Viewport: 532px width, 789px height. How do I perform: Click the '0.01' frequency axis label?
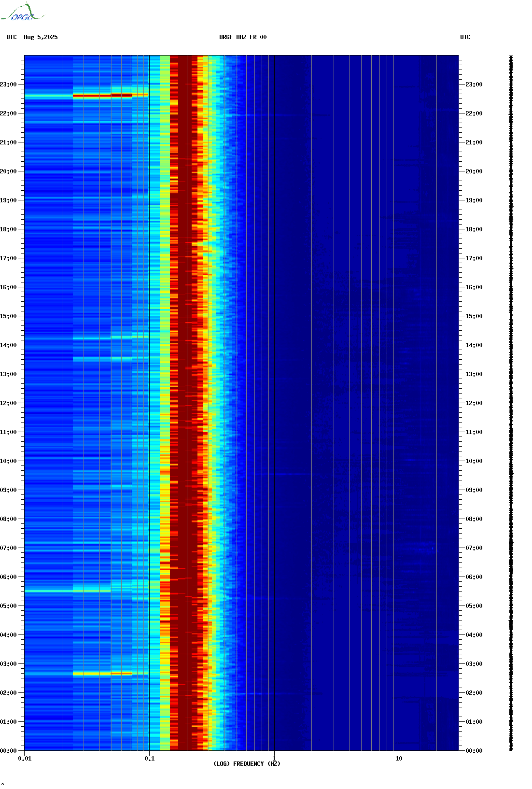25,759
